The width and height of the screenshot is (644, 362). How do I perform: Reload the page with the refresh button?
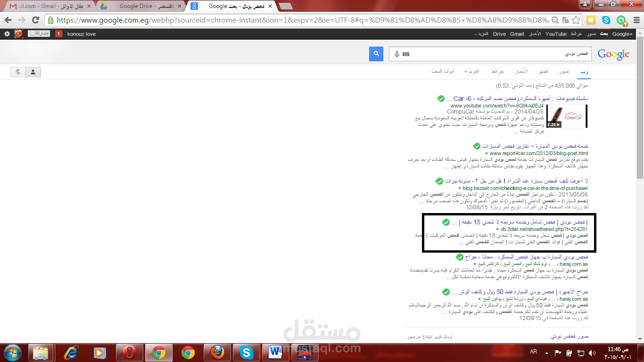35,20
